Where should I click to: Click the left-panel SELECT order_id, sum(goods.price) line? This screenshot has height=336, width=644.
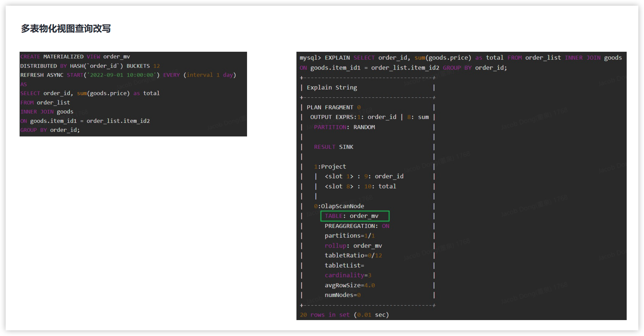tap(90, 93)
